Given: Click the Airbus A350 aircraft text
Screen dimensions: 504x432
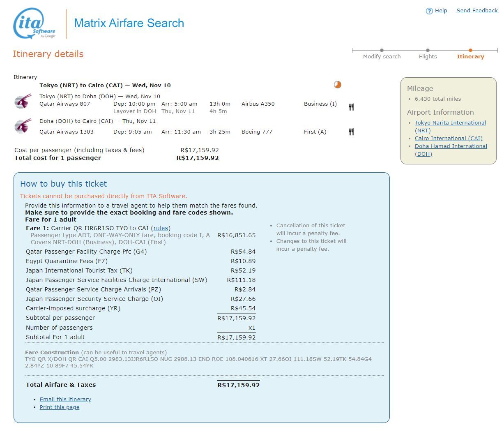Looking at the screenshot, I should tap(258, 104).
